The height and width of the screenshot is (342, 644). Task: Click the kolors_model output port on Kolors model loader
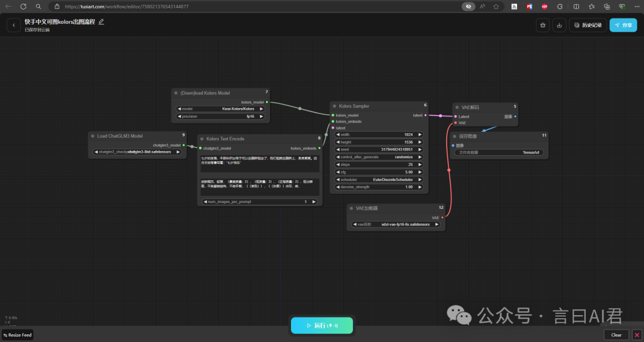[267, 102]
